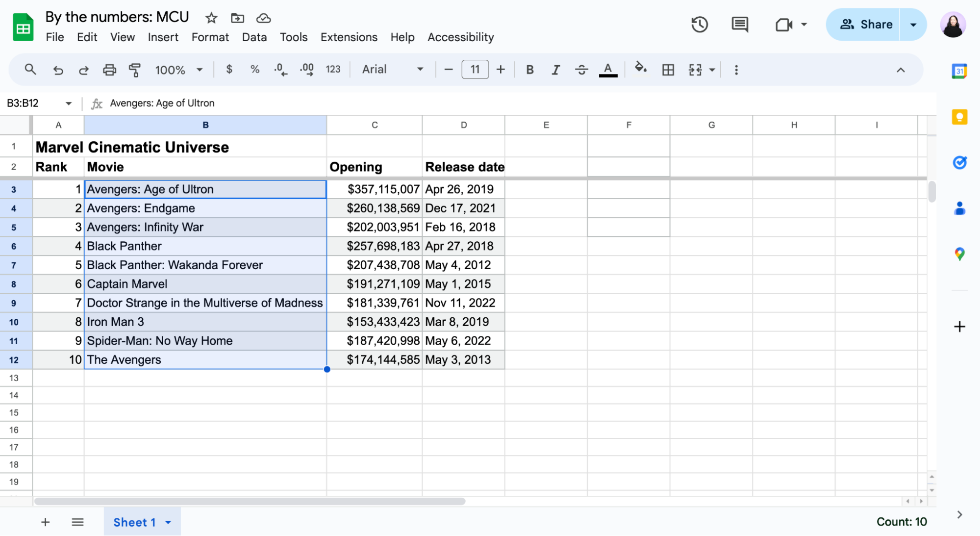Open the Insert menu
The width and height of the screenshot is (980, 536).
(163, 37)
